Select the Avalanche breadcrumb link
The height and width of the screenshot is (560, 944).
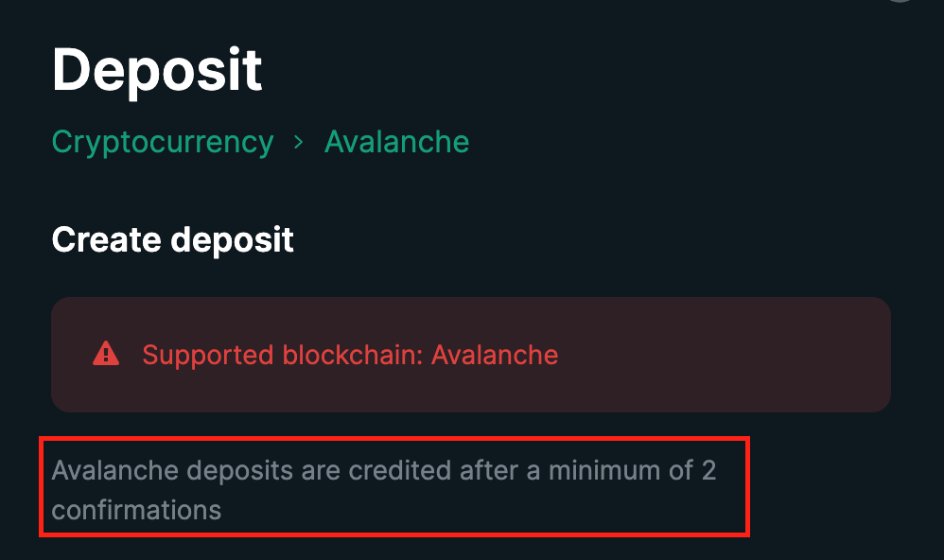(x=396, y=143)
